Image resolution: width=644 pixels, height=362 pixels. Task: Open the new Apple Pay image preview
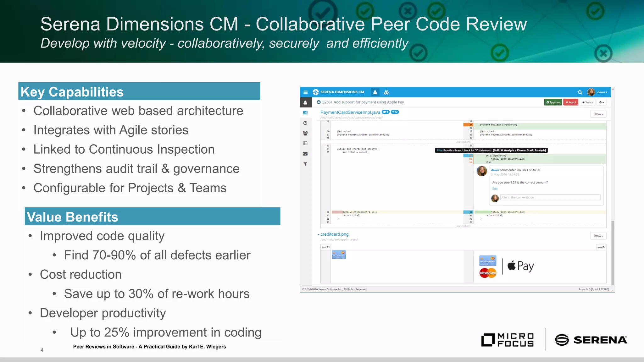click(x=507, y=266)
